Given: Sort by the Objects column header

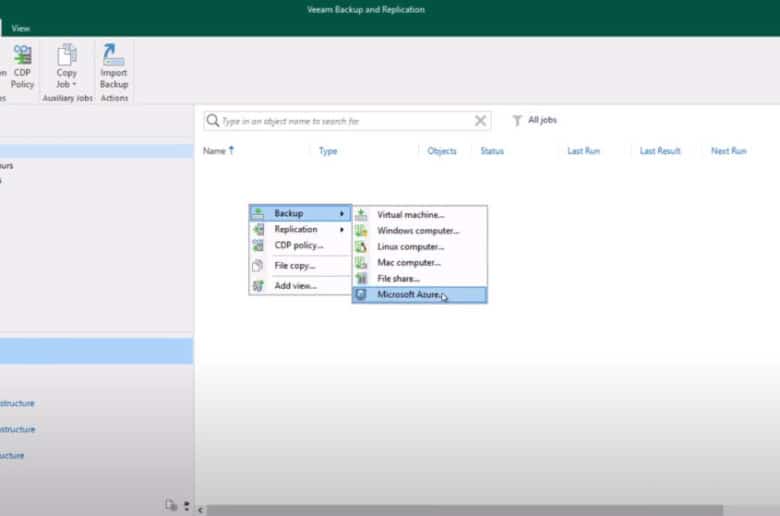Looking at the screenshot, I should point(442,151).
